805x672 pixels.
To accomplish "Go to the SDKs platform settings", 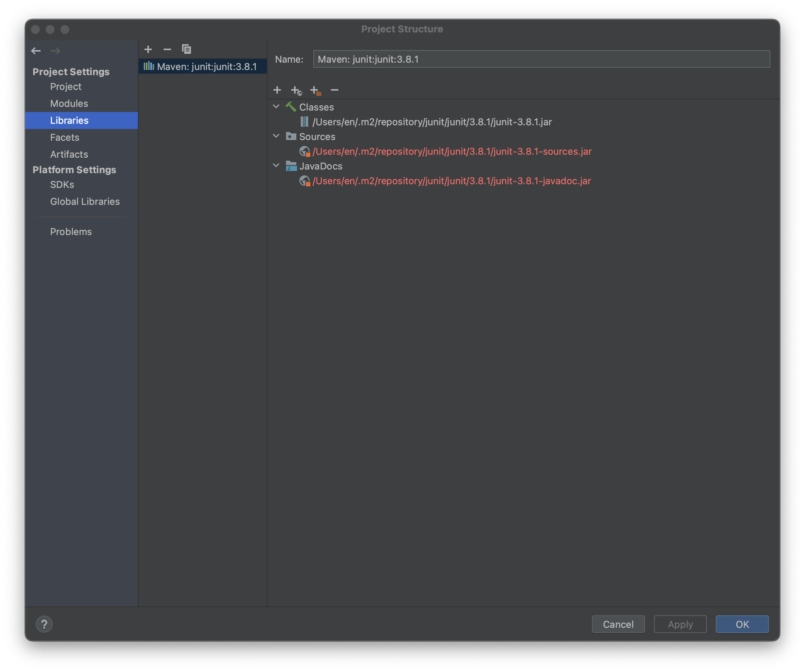I will 62,185.
